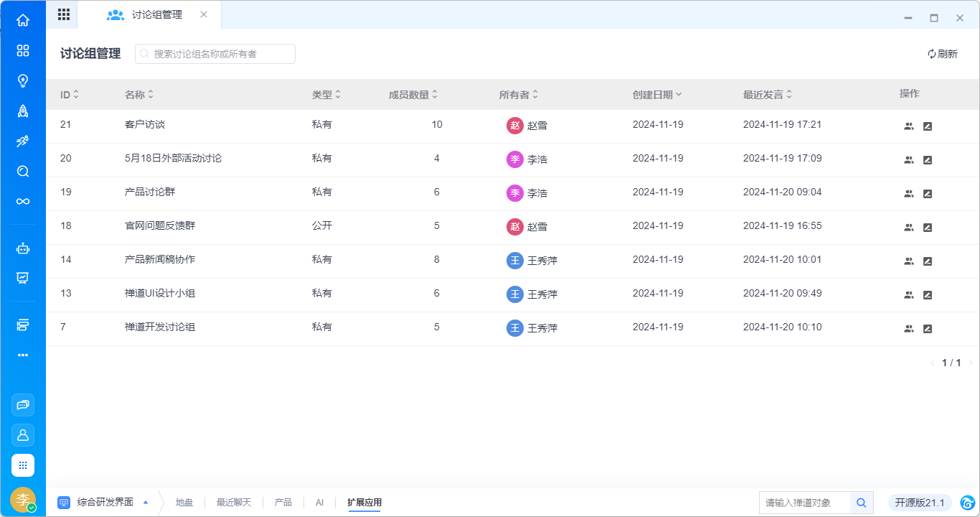Click edit icon for 产品讨论群 row
Screen dimensions: 980x517
pyautogui.click(x=927, y=194)
